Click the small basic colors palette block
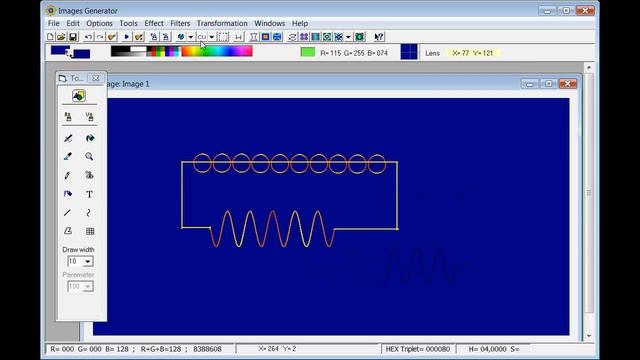640x360 pixels. coord(163,51)
